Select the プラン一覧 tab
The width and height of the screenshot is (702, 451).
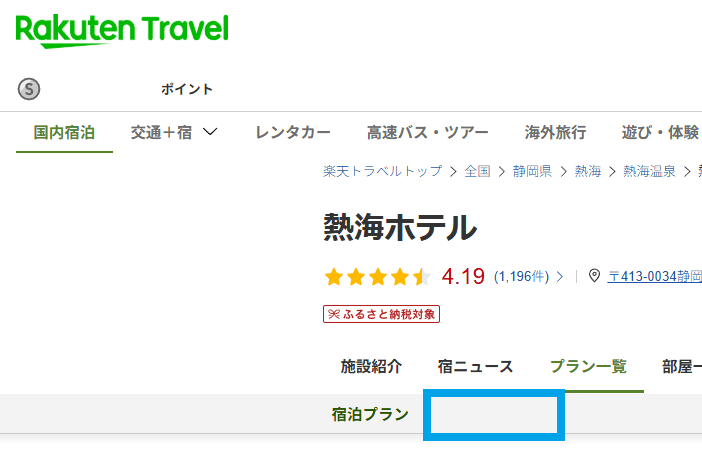tap(588, 366)
